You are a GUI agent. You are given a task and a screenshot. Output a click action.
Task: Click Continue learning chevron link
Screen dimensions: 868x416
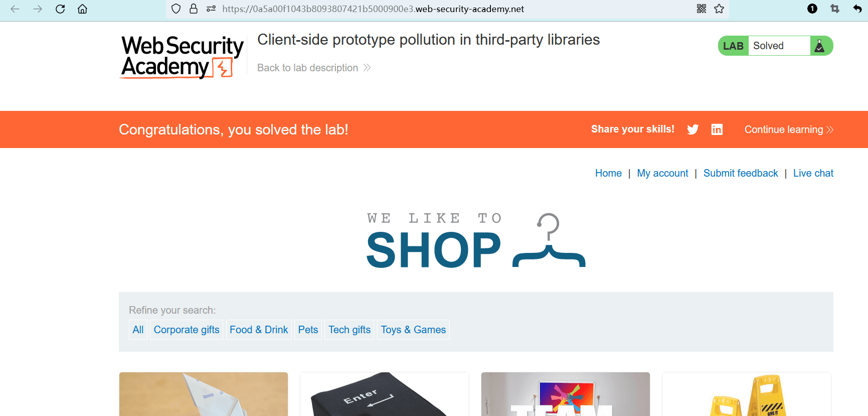coord(789,129)
